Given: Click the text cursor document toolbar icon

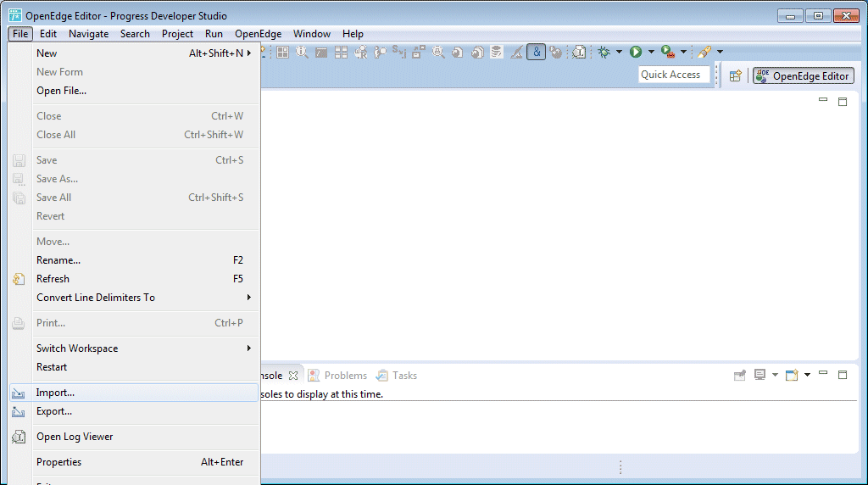Looking at the screenshot, I should [579, 53].
